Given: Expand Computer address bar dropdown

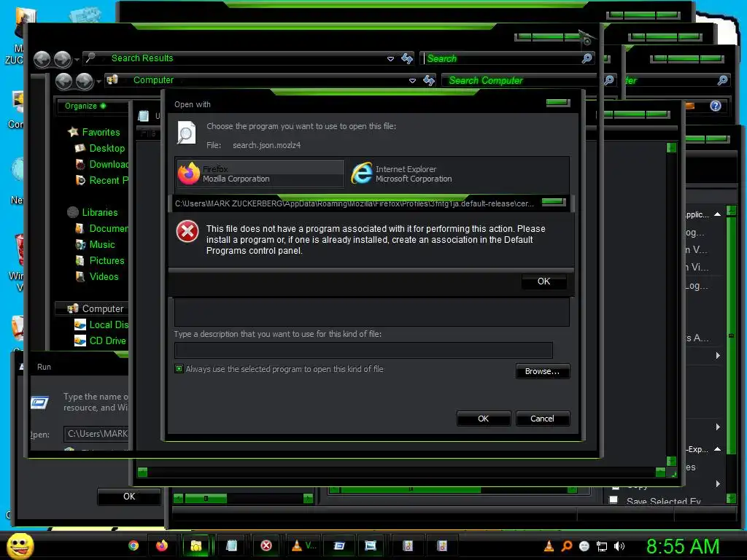Looking at the screenshot, I should [413, 80].
